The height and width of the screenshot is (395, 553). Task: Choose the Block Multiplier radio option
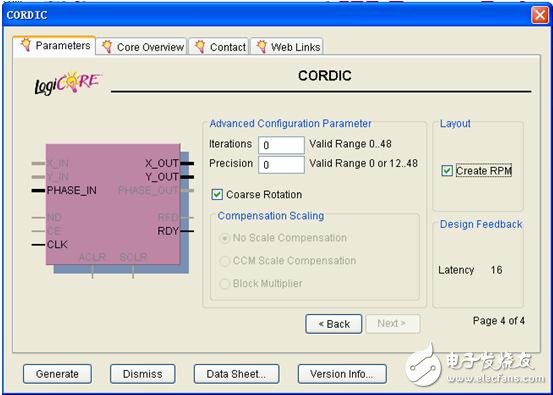(x=224, y=284)
